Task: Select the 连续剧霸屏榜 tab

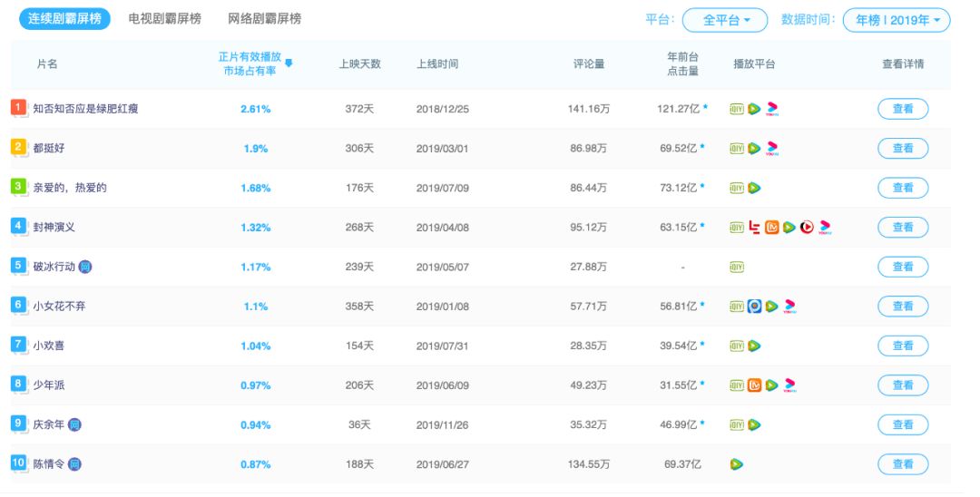Action: point(64,18)
